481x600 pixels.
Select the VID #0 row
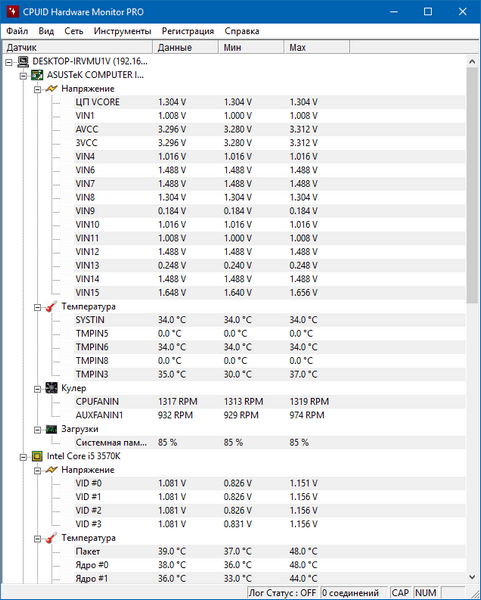(x=269, y=483)
